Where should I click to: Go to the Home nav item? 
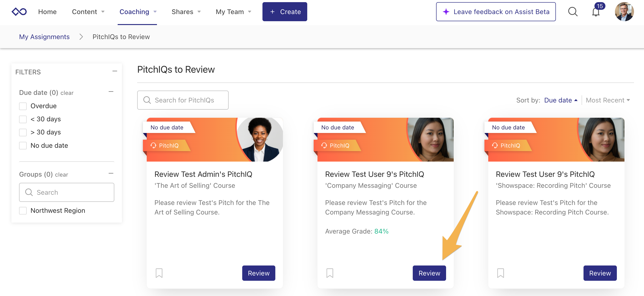(x=47, y=12)
